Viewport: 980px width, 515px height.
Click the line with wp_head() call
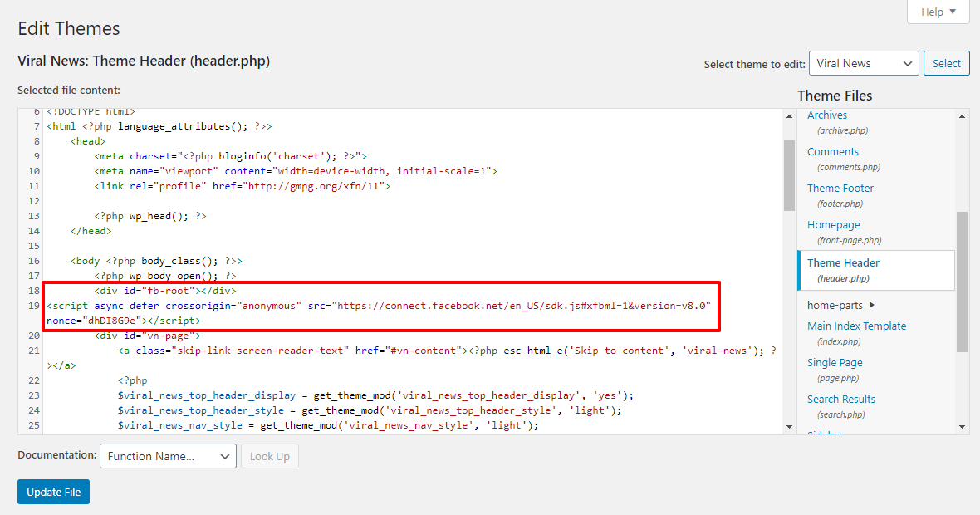click(150, 216)
